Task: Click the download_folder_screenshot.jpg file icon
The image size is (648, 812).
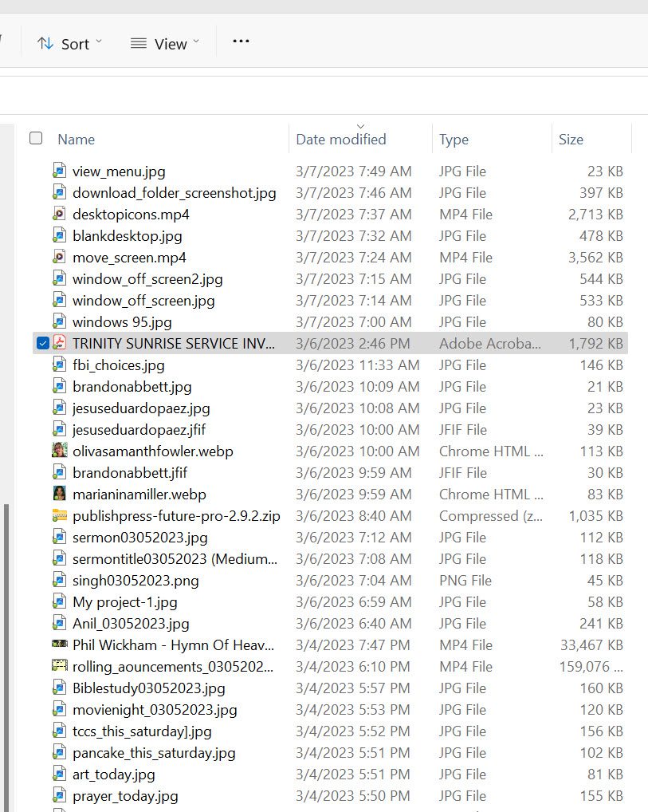Action: tap(60, 192)
